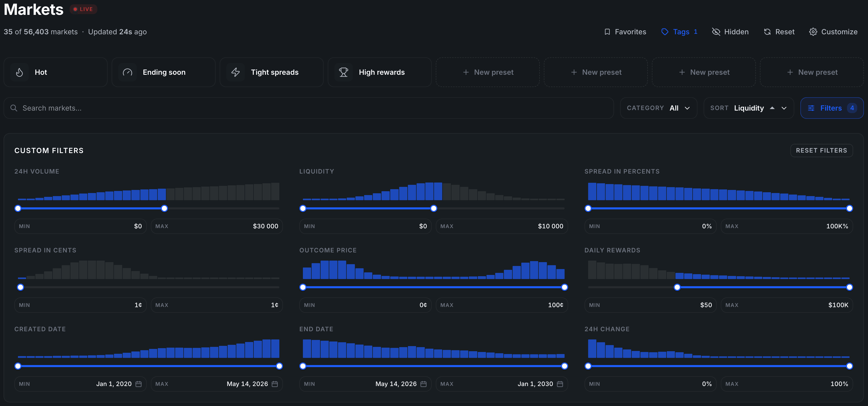Click the Customize button label
The height and width of the screenshot is (406, 868).
839,32
